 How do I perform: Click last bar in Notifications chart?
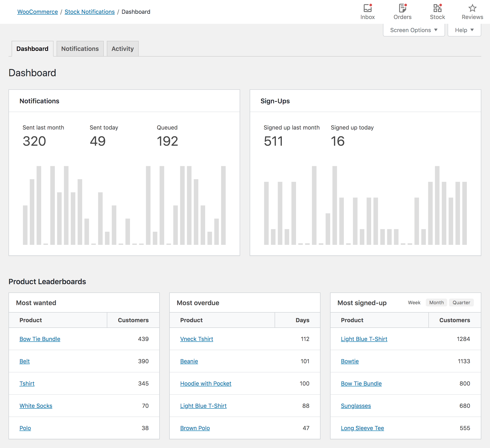coord(223,205)
